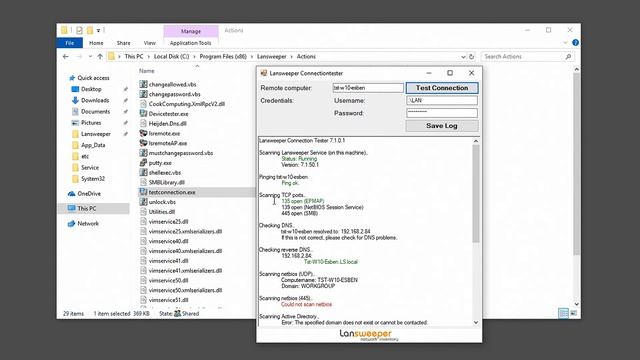
Task: Focus the Password input field
Action: pos(442,113)
